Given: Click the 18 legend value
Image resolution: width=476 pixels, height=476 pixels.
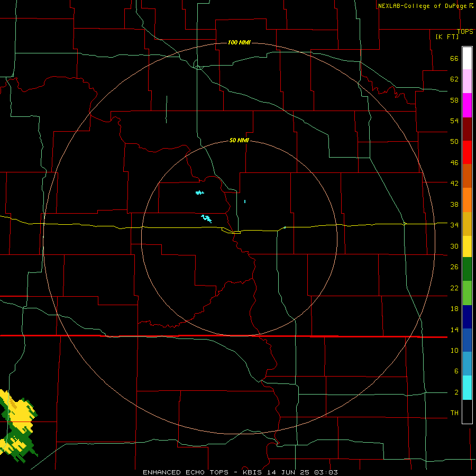Looking at the screenshot, I should click(454, 309).
